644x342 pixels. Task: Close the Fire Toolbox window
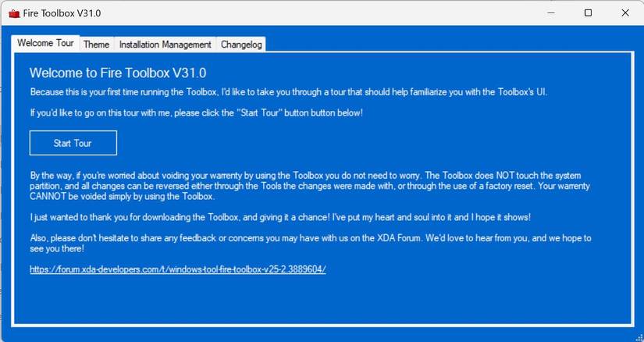click(x=625, y=13)
